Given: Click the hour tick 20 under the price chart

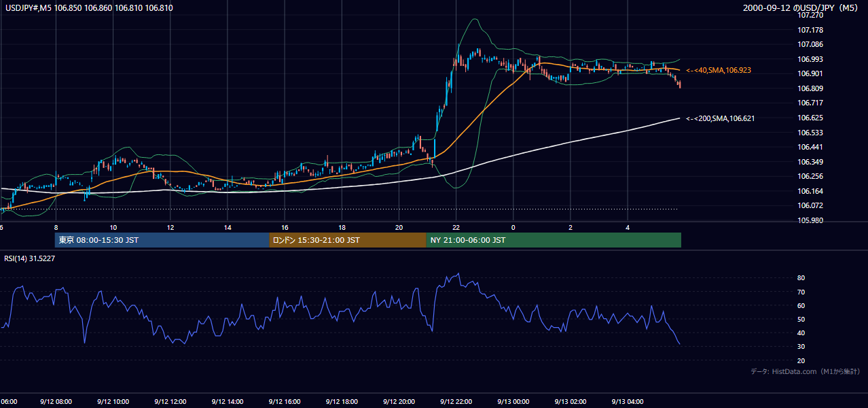Looking at the screenshot, I should coord(399,227).
